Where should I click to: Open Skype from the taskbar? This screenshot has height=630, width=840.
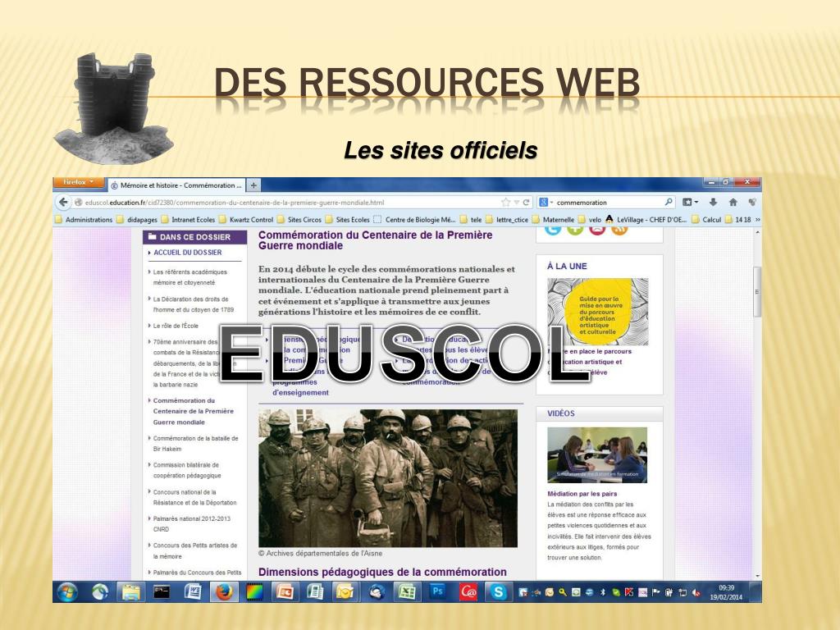pyautogui.click(x=499, y=592)
